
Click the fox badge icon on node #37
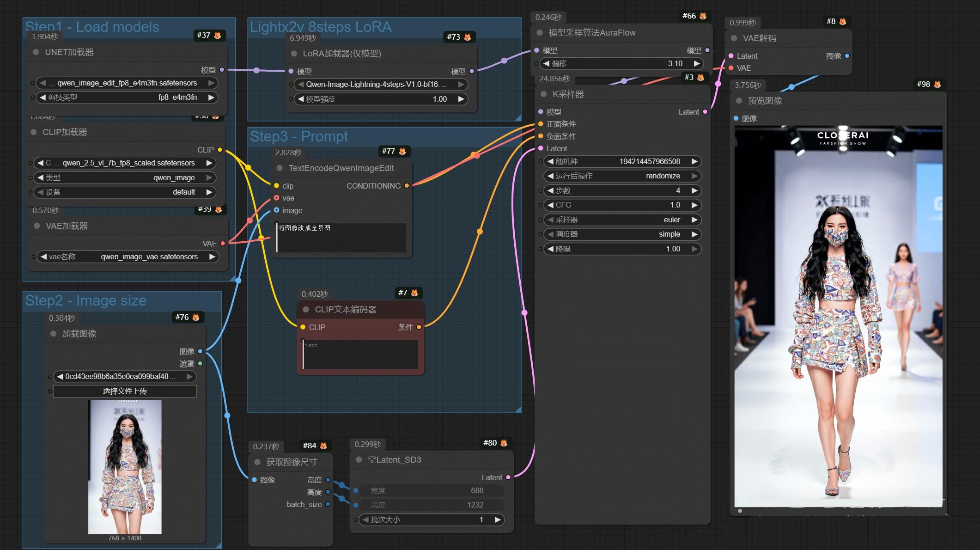click(218, 35)
